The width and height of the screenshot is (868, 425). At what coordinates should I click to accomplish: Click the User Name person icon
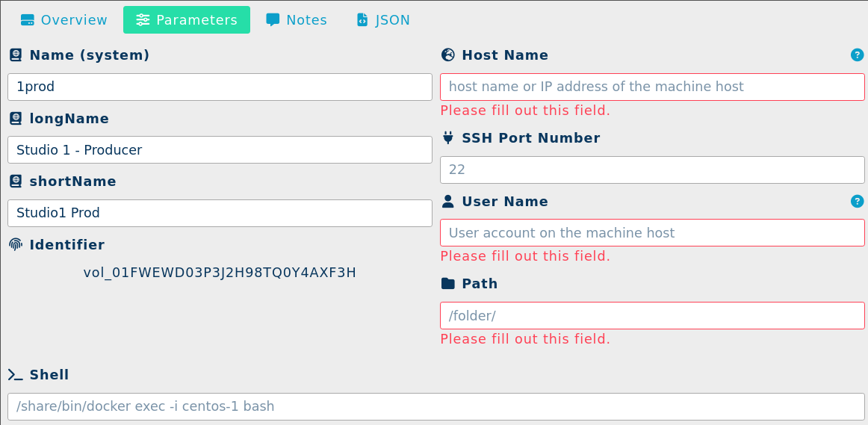[x=448, y=201]
